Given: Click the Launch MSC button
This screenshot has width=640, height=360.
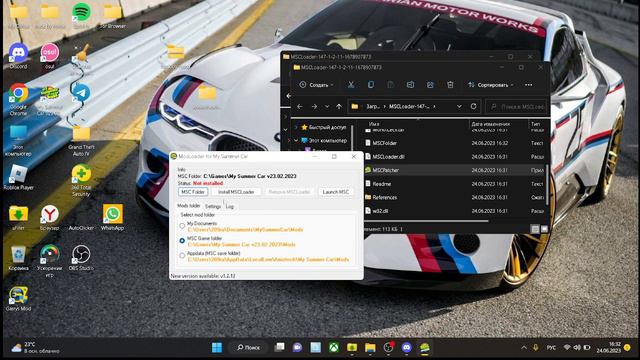Looking at the screenshot, I should [336, 191].
